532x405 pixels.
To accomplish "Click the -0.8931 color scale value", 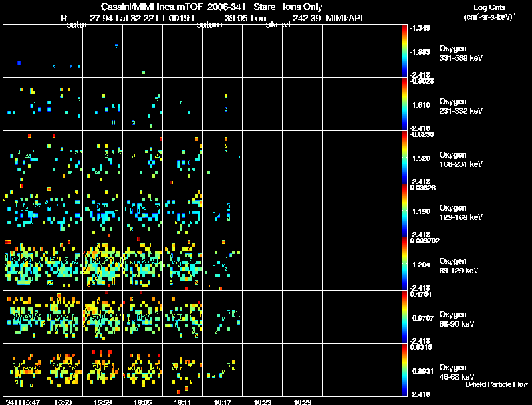I will (x=422, y=371).
